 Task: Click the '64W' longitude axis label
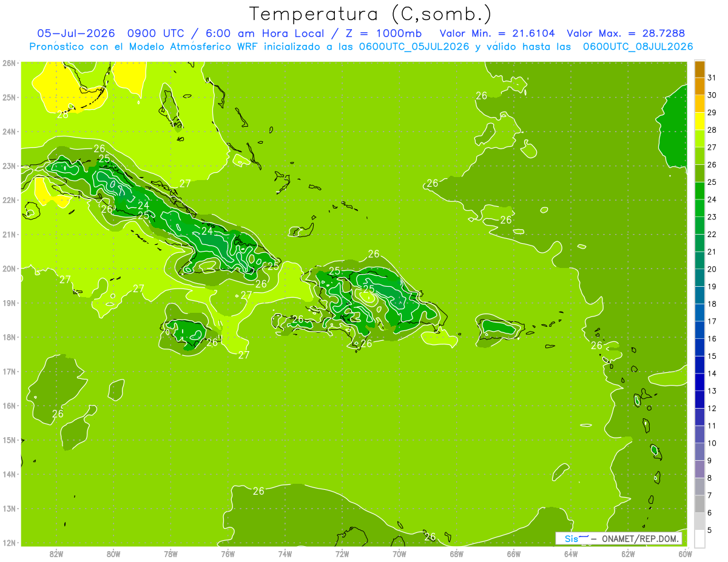(571, 554)
